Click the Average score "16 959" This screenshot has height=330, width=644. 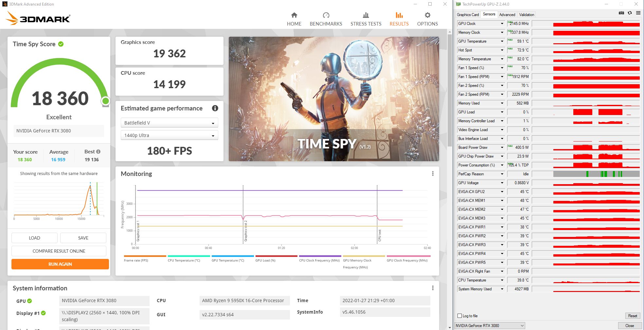click(58, 160)
